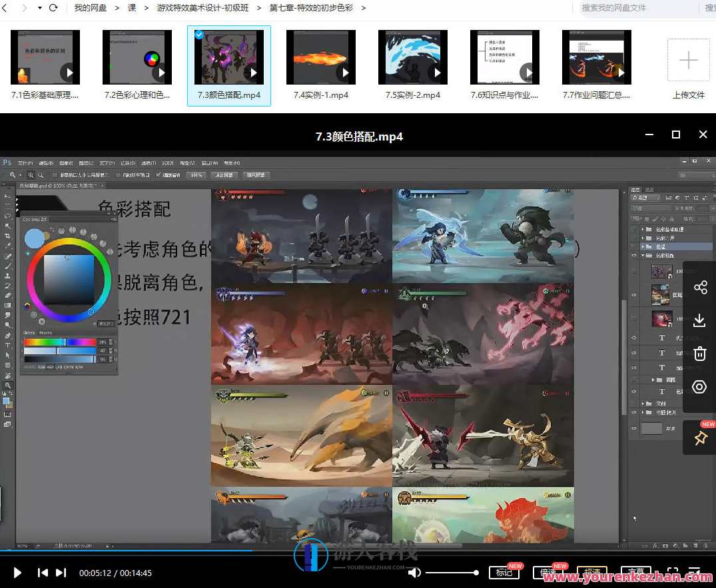Skip to the next video
Viewport: 716px width, 588px height.
pos(61,573)
